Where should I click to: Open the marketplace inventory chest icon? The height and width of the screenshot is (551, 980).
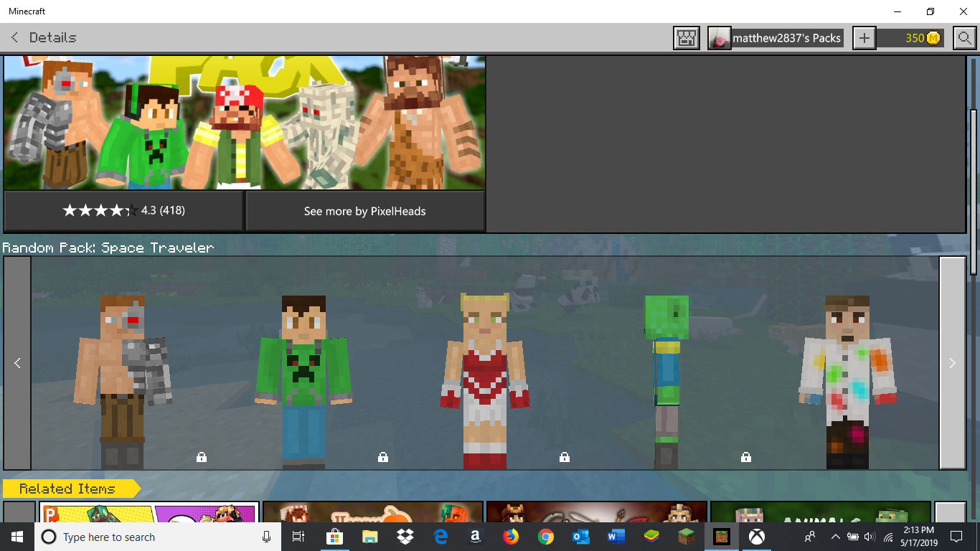pos(687,38)
